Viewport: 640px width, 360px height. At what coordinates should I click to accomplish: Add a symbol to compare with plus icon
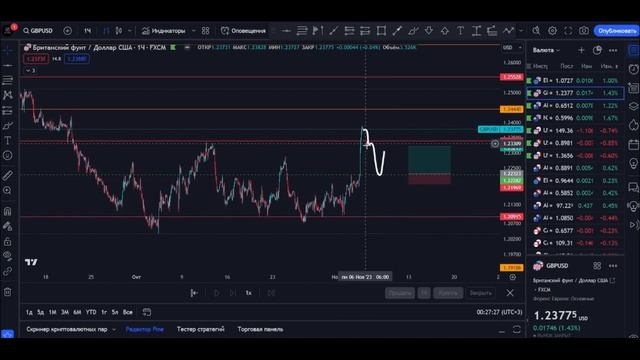coord(68,31)
